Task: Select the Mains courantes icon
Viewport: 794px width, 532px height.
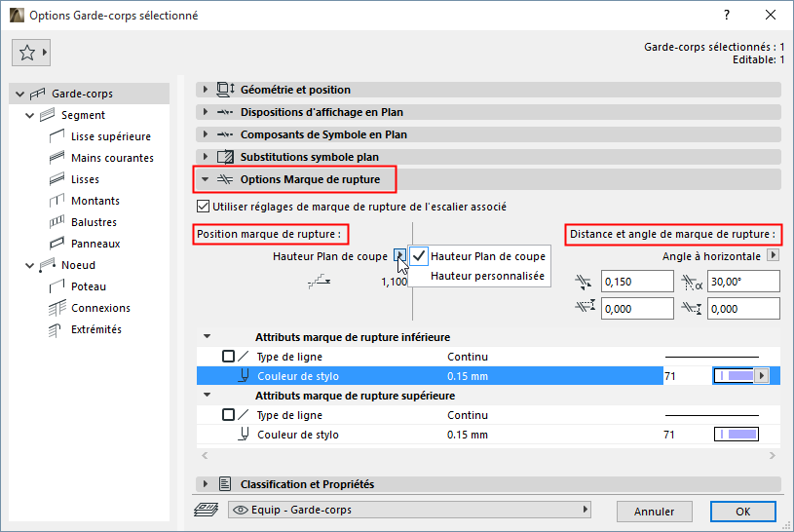Action: (x=57, y=158)
